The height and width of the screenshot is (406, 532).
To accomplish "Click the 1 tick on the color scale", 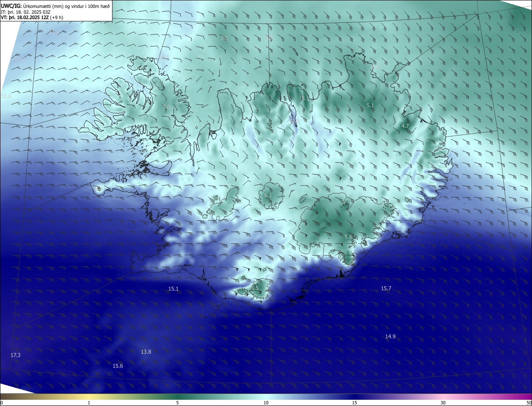I will (x=89, y=403).
